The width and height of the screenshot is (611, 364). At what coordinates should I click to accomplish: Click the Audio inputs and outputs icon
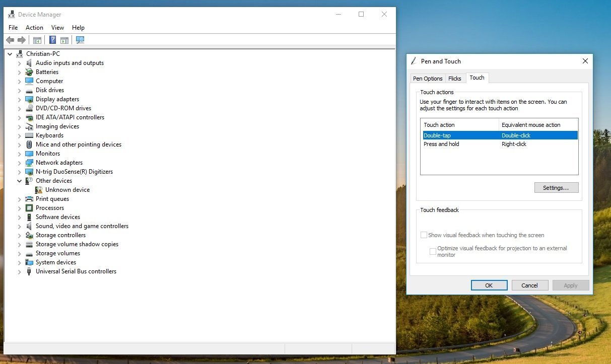(29, 63)
